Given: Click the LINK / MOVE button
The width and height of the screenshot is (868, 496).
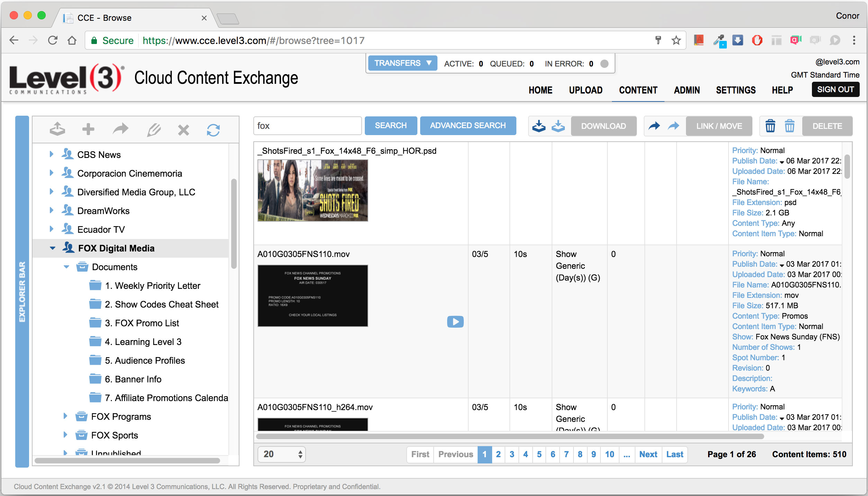Looking at the screenshot, I should click(x=719, y=126).
